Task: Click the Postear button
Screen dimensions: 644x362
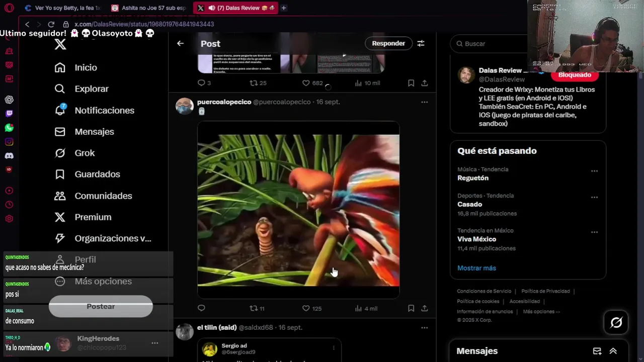Action: click(x=101, y=306)
